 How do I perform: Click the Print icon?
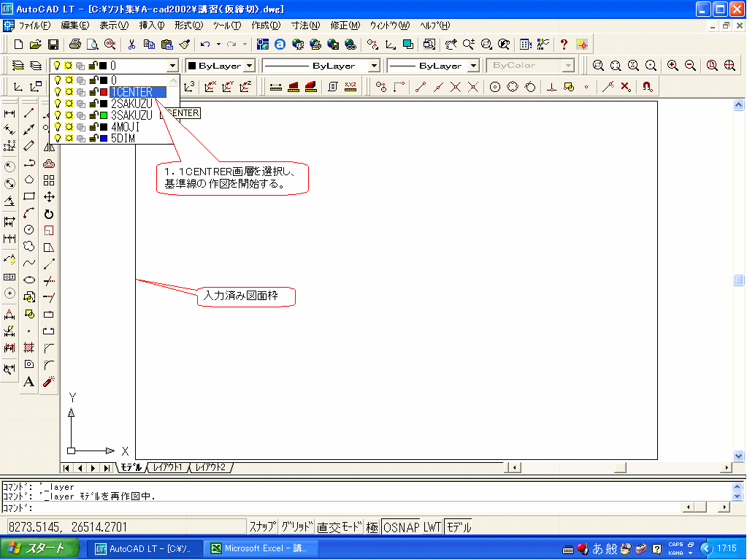point(74,45)
